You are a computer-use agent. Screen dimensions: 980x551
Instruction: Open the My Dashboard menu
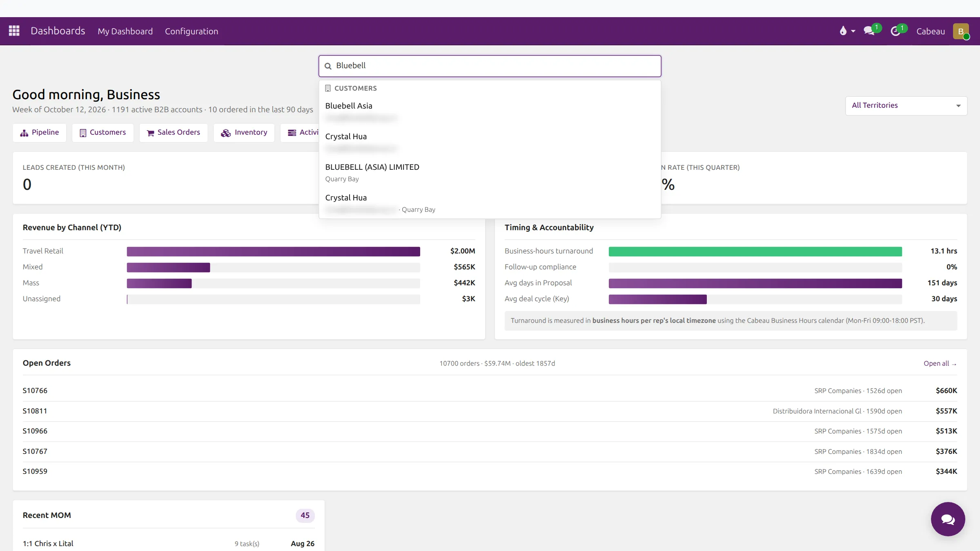[x=125, y=31]
